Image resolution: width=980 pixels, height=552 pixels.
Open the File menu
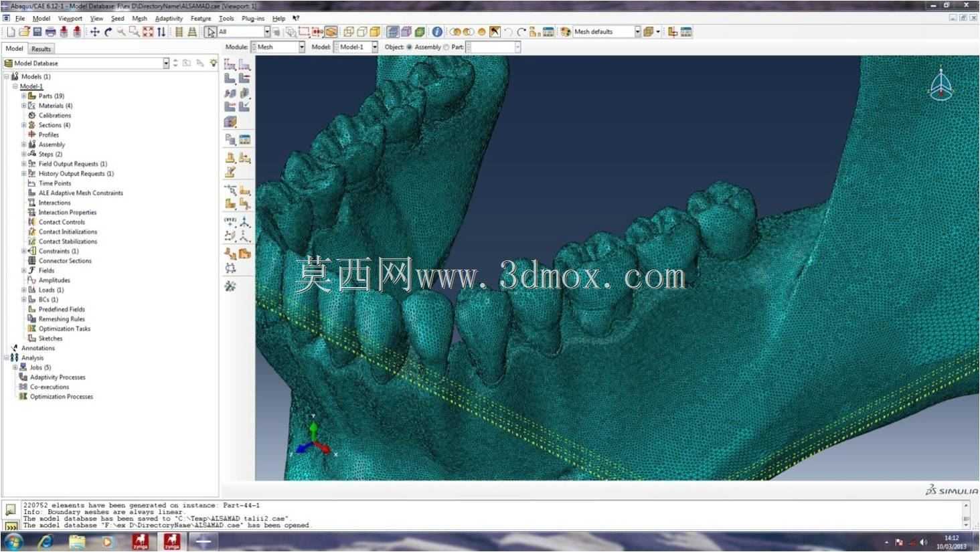pos(20,19)
